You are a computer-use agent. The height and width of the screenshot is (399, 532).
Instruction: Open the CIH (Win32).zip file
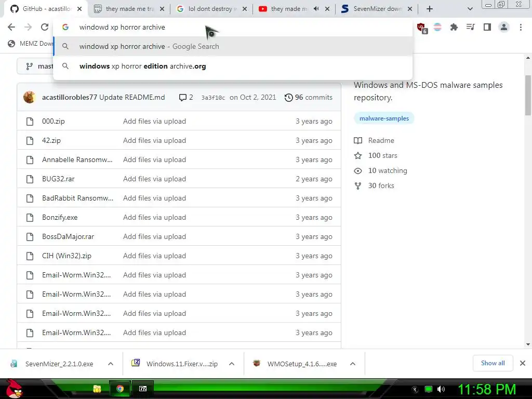pyautogui.click(x=66, y=256)
